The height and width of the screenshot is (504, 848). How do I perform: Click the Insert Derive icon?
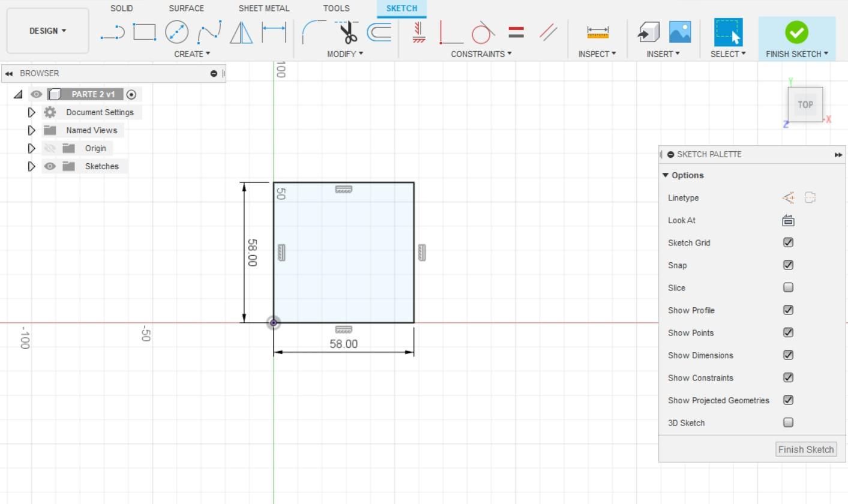[x=648, y=32]
